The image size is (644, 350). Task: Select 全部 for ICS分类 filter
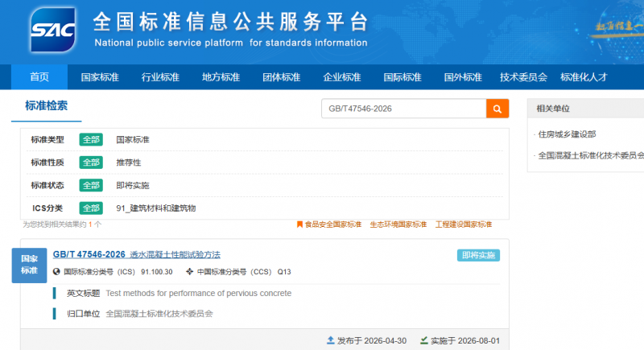pos(91,208)
